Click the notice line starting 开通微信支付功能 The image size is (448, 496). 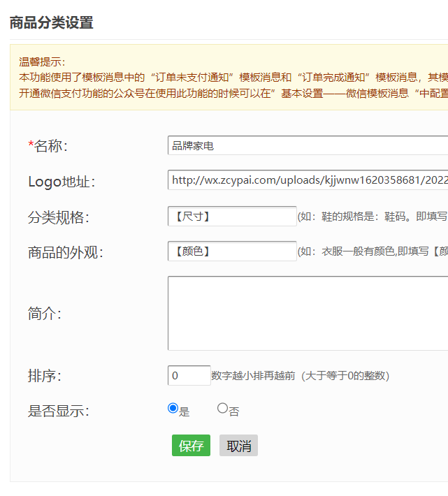coord(233,94)
